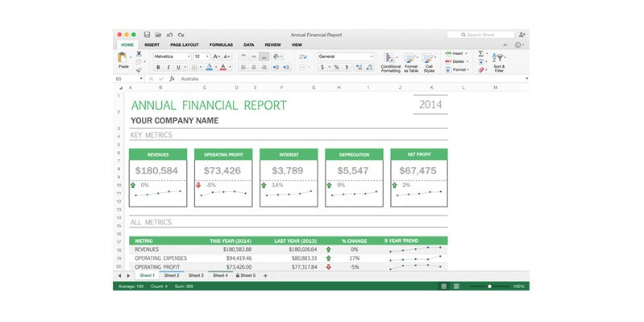
Task: Toggle align text right
Action: [264, 68]
